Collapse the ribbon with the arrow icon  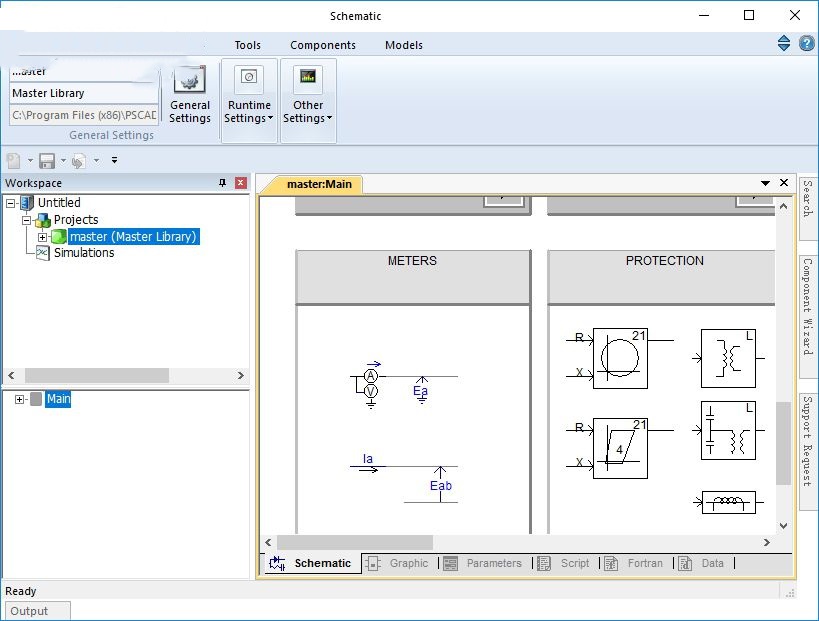pyautogui.click(x=783, y=43)
